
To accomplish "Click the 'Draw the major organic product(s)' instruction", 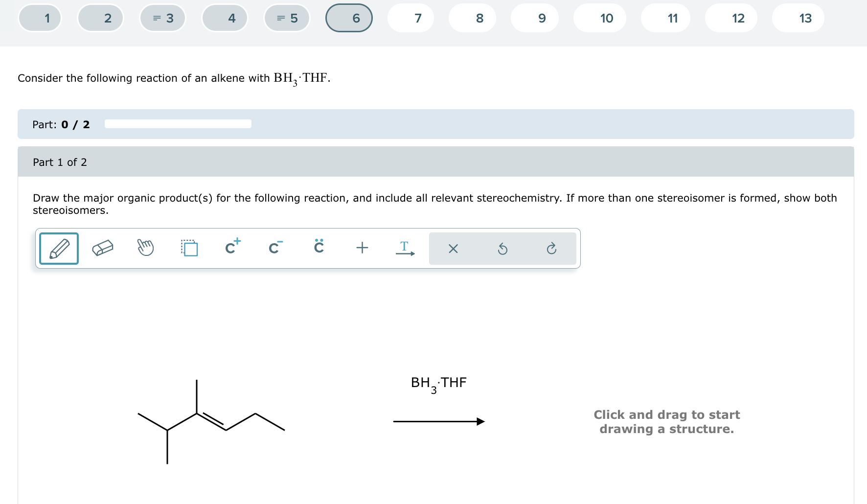I will (x=435, y=204).
